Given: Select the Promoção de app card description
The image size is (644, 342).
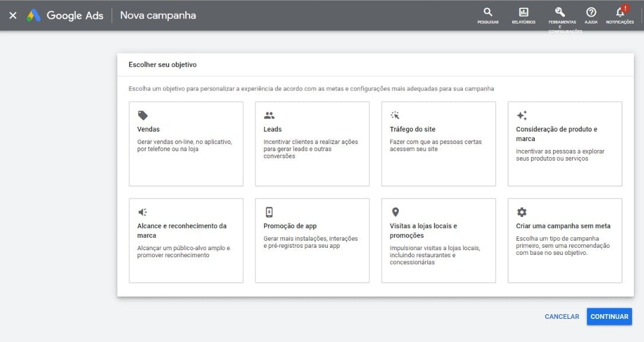Looking at the screenshot, I should pos(310,242).
